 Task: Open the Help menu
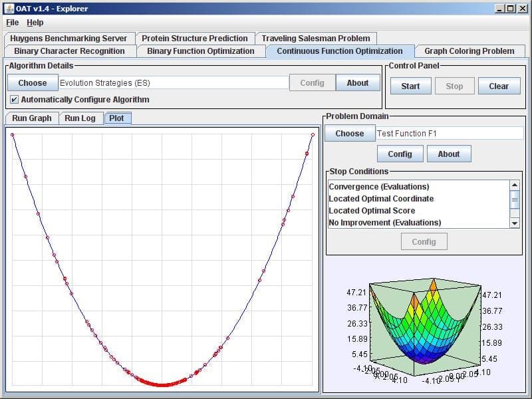(x=35, y=23)
